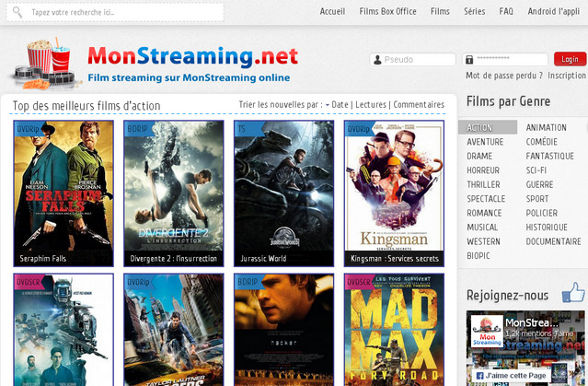
Task: Open the Seraphim Falls poster
Action: tap(63, 193)
